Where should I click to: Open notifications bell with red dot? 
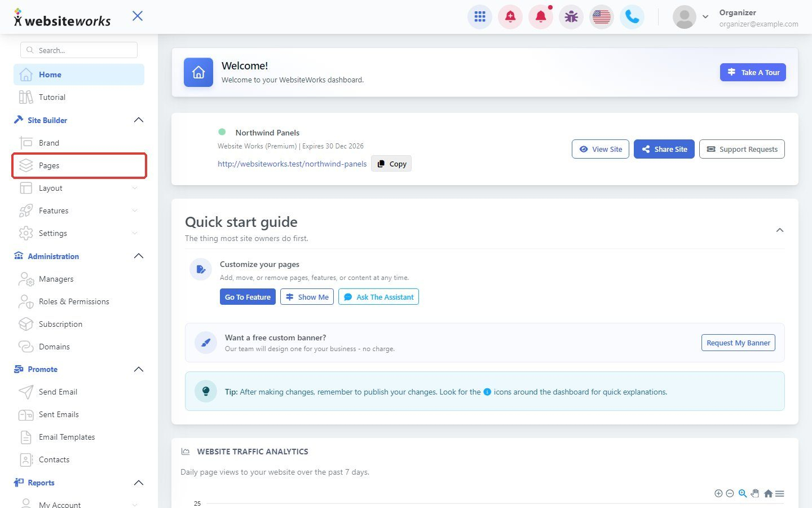[541, 17]
